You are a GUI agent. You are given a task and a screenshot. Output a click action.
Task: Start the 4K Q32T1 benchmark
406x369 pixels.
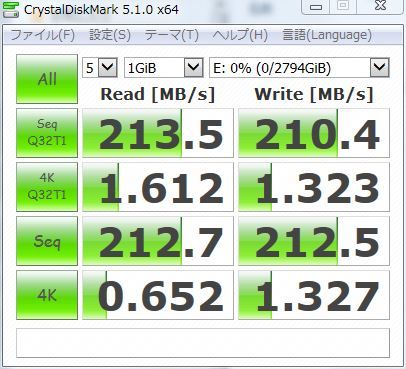click(x=47, y=187)
